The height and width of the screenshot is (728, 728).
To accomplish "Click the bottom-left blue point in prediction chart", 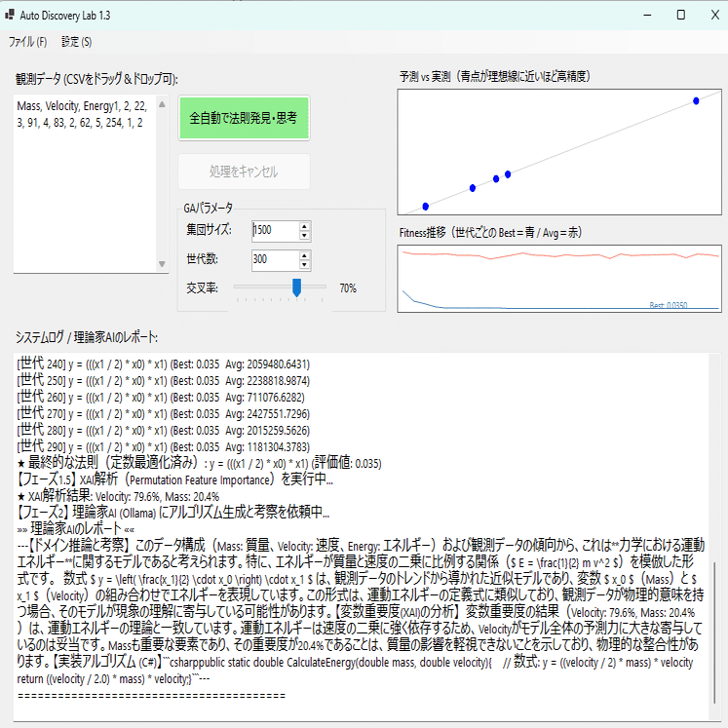I will tap(425, 207).
